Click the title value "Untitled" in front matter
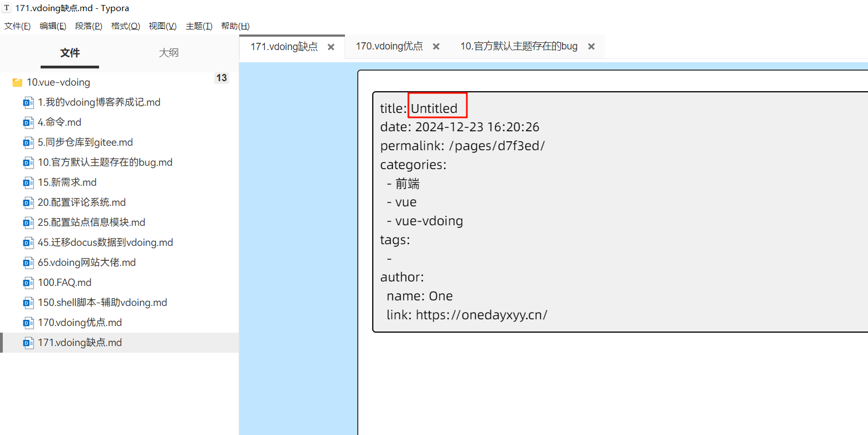The height and width of the screenshot is (435, 868). 434,108
